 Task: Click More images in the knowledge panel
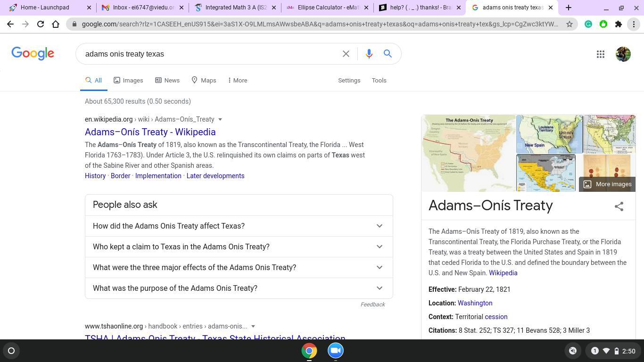coord(607,184)
